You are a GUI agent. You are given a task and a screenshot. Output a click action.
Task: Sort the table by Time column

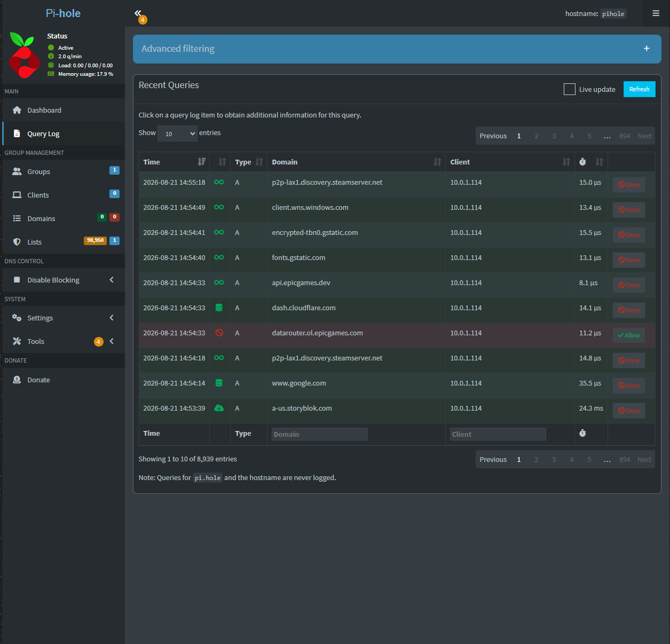(x=174, y=162)
